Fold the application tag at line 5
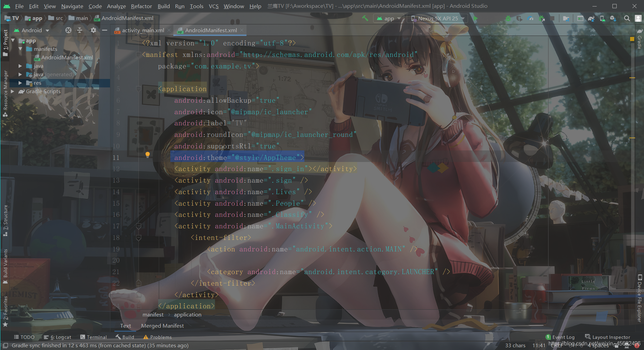The image size is (644, 350). [138, 89]
